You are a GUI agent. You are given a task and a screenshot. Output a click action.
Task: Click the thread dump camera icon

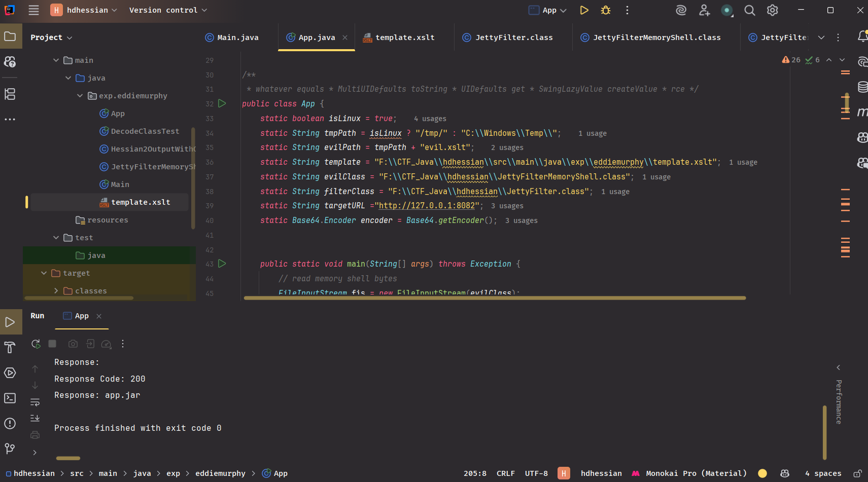click(73, 344)
